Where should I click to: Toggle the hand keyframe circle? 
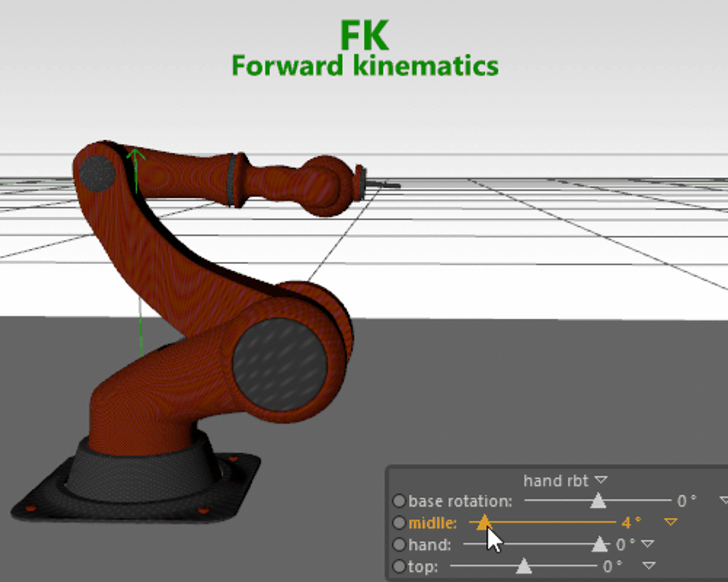click(399, 545)
